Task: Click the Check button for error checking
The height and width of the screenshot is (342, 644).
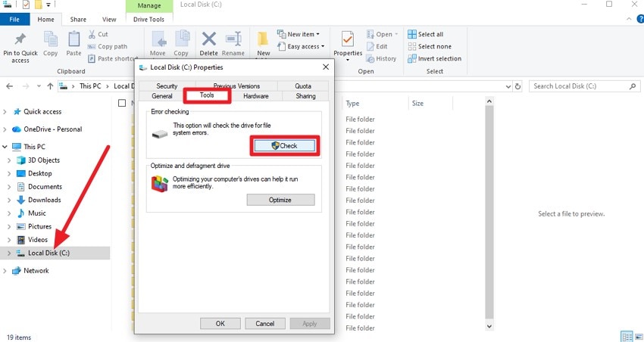Action: pos(284,145)
